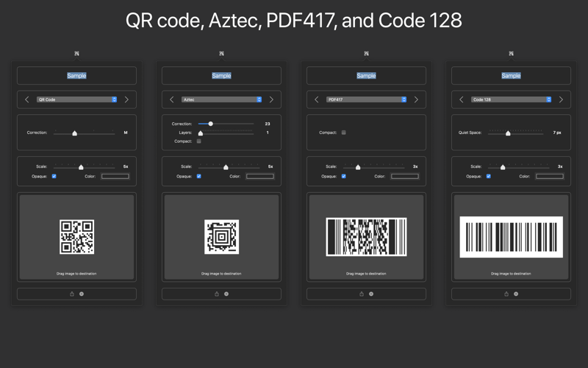Adjust the Scale slider in QR Code panel
The height and width of the screenshot is (368, 588).
click(84, 167)
